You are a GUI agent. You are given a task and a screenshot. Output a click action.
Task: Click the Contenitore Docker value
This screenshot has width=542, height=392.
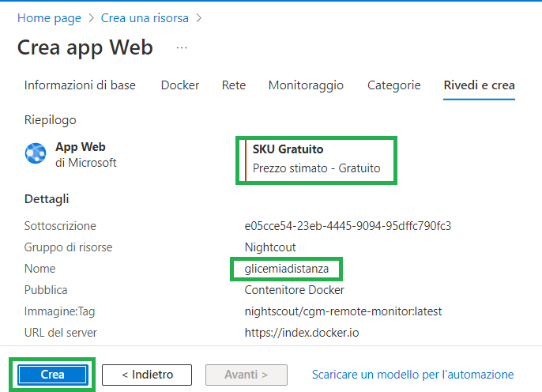pos(294,290)
